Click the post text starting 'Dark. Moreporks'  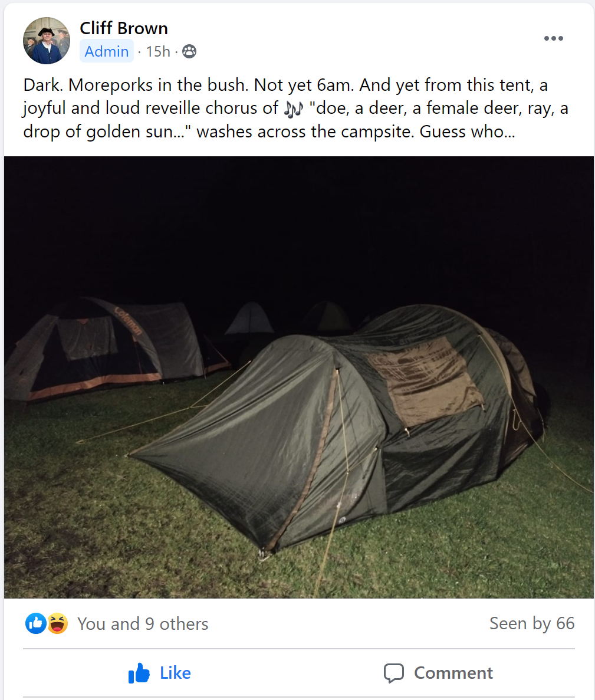[x=295, y=108]
